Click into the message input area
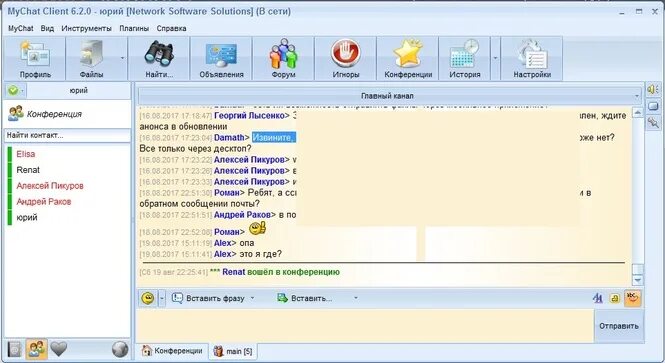Screen dimensions: 665x363 [365, 326]
